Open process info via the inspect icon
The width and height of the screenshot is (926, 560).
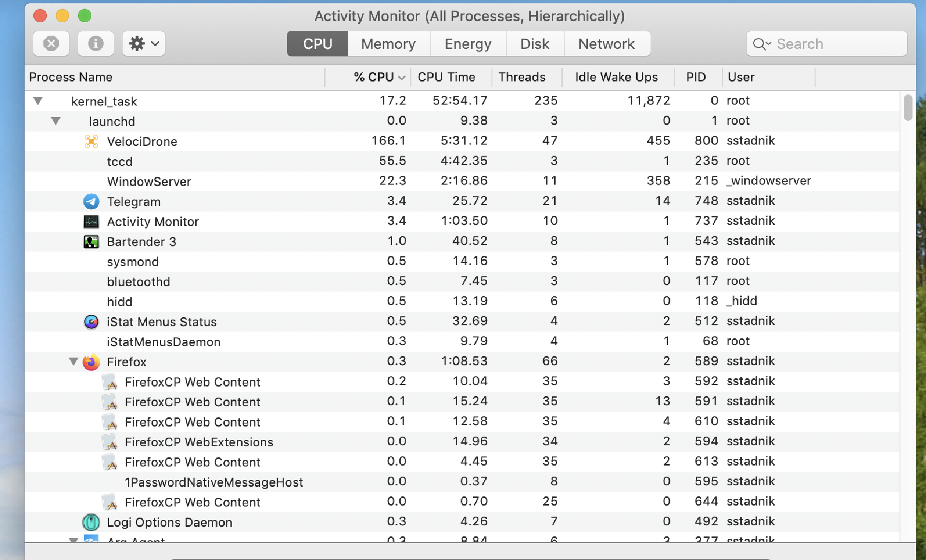(95, 43)
